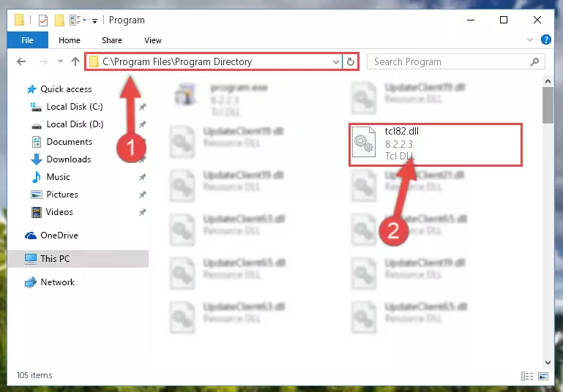Select This PC in navigation pane
Screen dimensions: 563x392
(x=78, y=259)
